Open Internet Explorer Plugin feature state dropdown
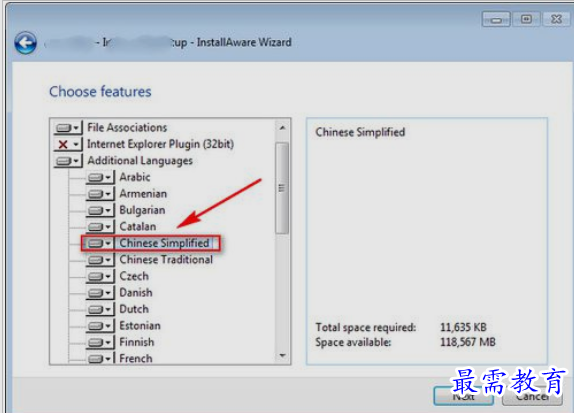574x413 pixels. (68, 144)
